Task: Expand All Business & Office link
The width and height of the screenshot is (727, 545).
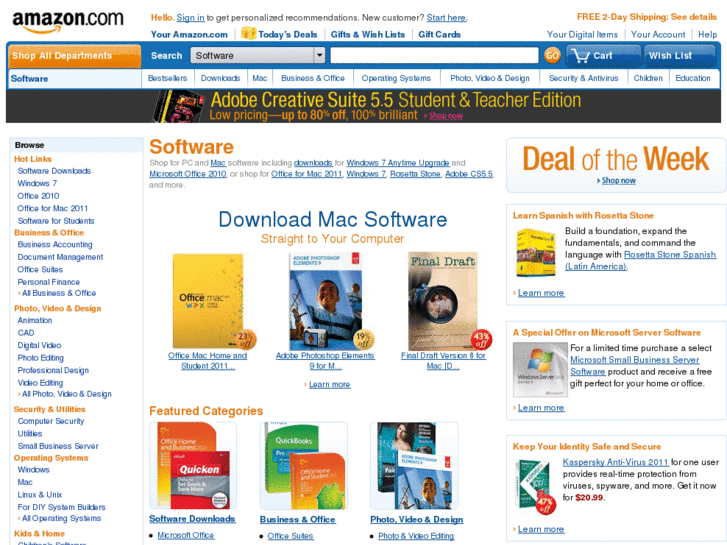Action: click(x=59, y=293)
